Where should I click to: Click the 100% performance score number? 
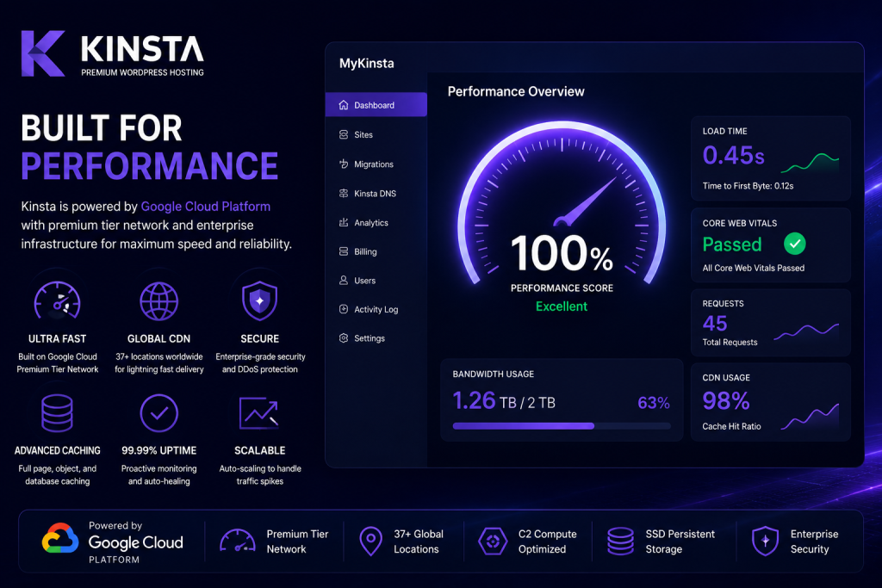(x=562, y=253)
